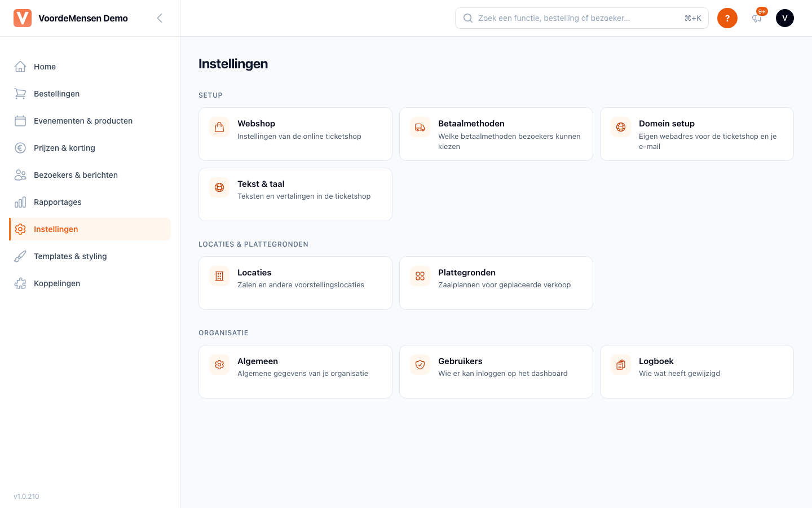This screenshot has height=508, width=812.
Task: Click the magnifying glass icon in the search bar
Action: 468,18
